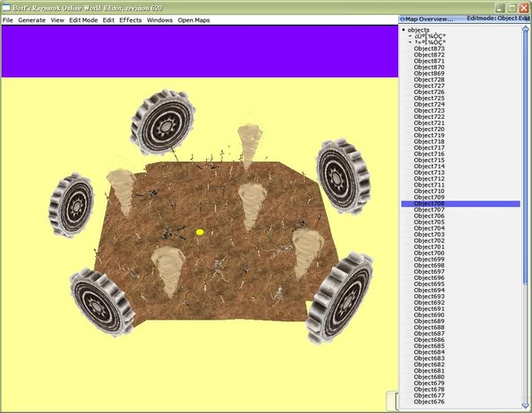The height and width of the screenshot is (413, 532).
Task: Select Object871 in the object list
Action: [x=429, y=61]
